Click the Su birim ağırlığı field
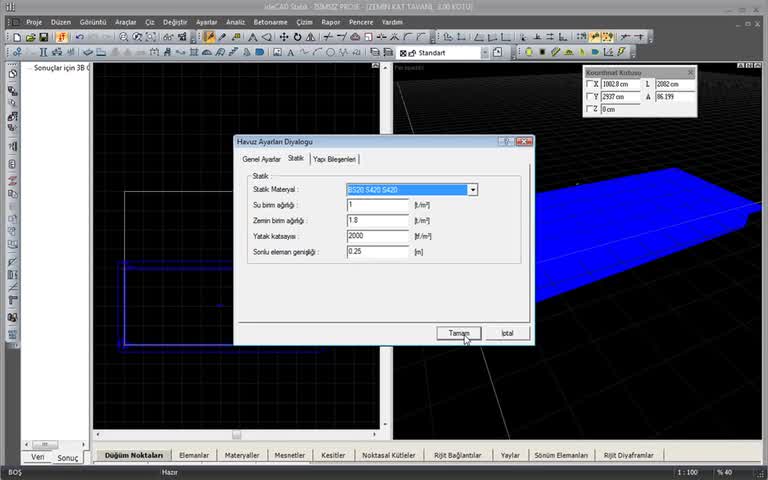Viewport: 768px width, 480px height. [x=378, y=205]
